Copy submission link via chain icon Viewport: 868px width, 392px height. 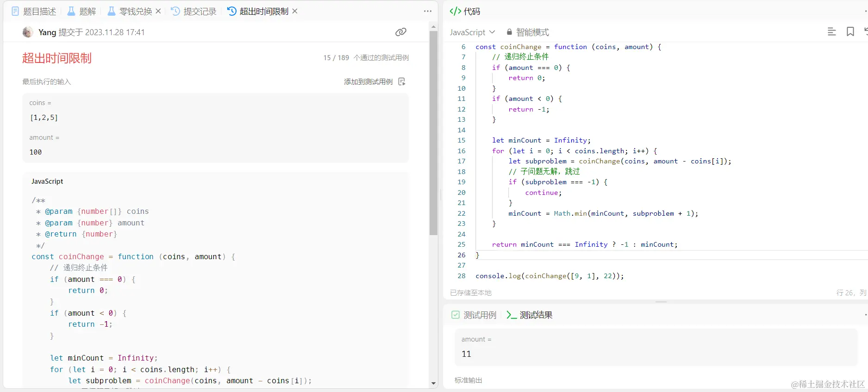[401, 32]
